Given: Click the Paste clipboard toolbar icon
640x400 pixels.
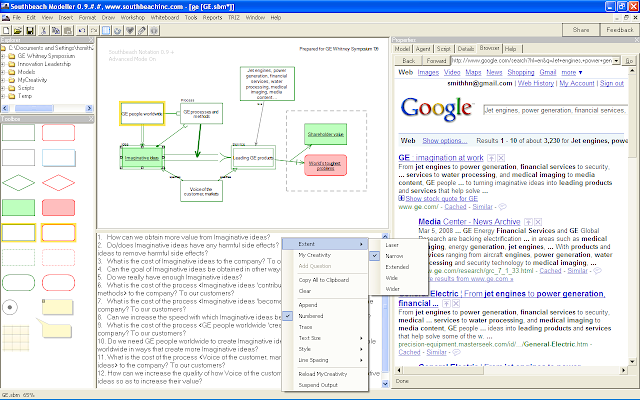Looking at the screenshot, I should click(68, 30).
